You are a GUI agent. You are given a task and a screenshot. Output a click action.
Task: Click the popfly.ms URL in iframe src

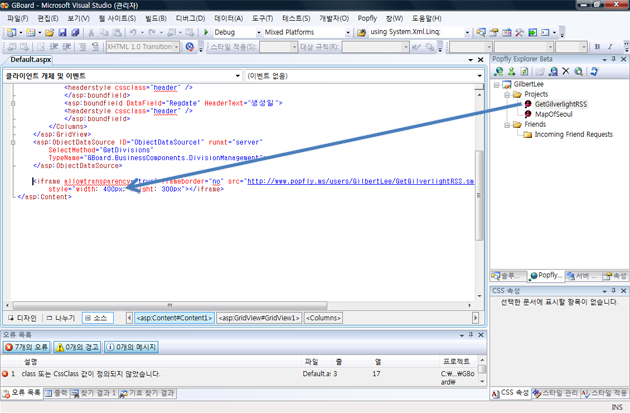coord(360,182)
